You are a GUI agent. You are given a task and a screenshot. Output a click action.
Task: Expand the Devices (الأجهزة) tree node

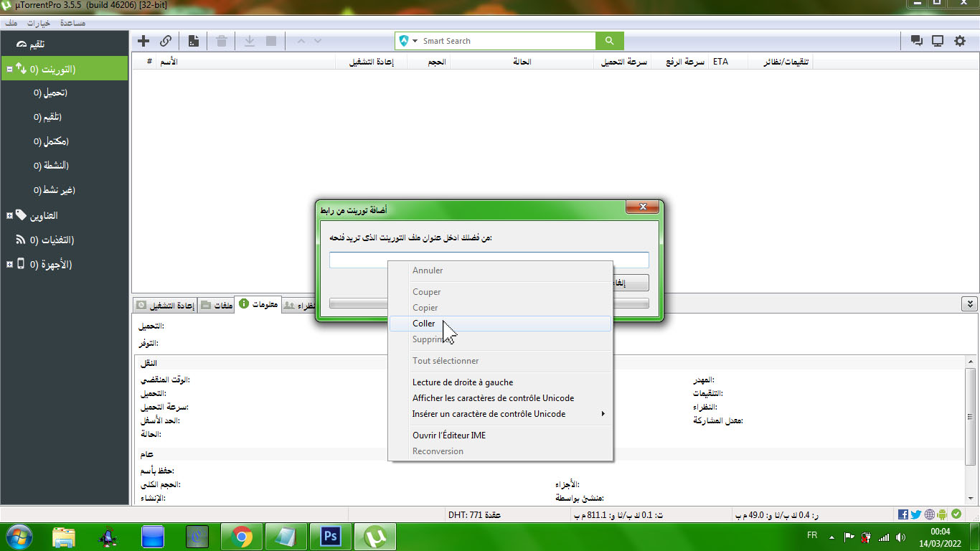[x=9, y=264]
